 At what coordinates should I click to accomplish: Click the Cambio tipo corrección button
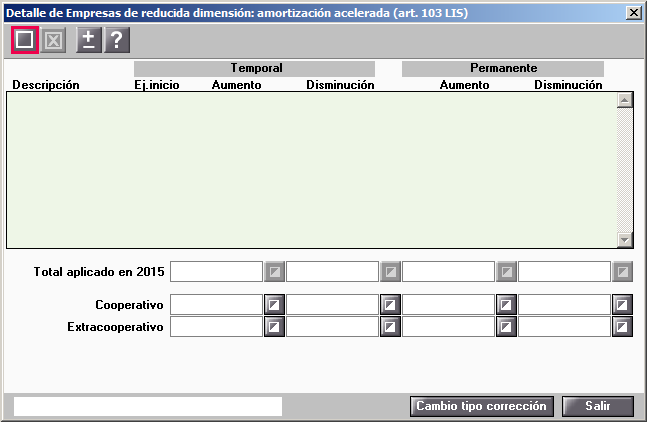[482, 406]
